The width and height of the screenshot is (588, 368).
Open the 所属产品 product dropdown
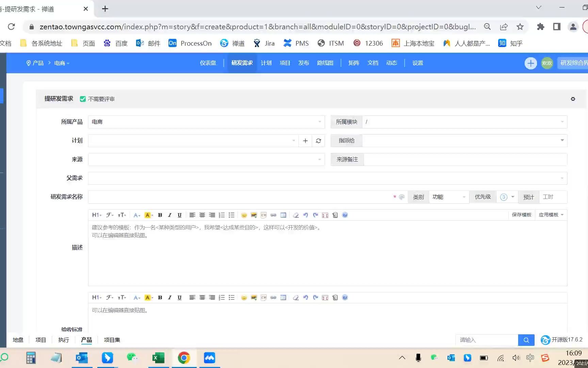coord(206,122)
